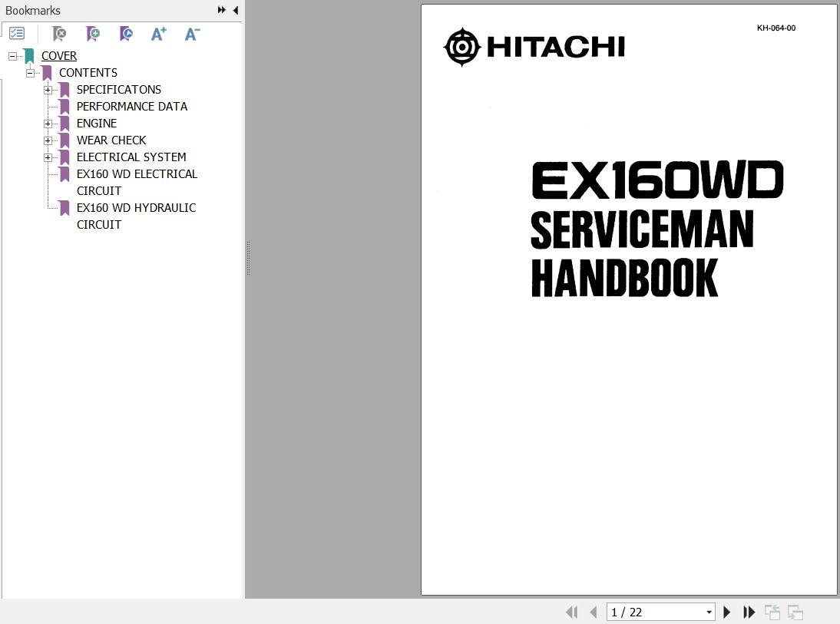
Task: Collapse the Bookmarks panel arrow
Action: pos(235,10)
